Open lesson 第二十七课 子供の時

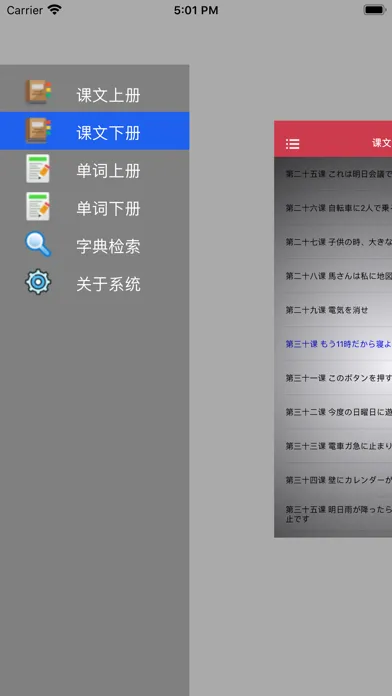[x=333, y=242]
